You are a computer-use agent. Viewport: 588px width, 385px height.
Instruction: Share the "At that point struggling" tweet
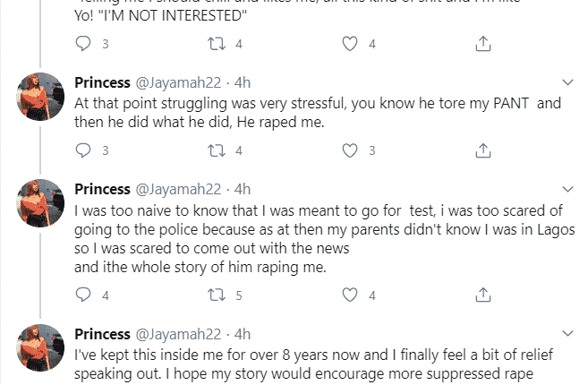click(482, 150)
